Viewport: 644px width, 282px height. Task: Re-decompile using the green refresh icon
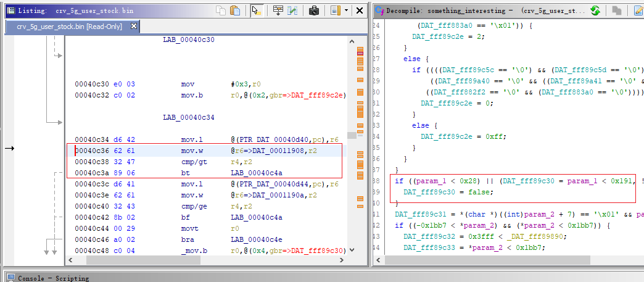(x=595, y=10)
